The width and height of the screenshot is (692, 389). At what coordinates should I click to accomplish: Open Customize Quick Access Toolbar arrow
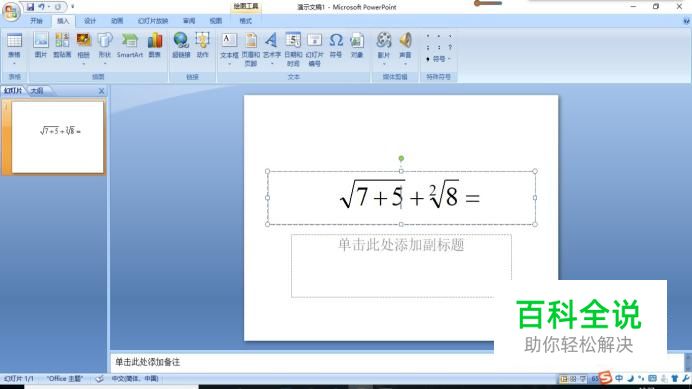coord(72,7)
